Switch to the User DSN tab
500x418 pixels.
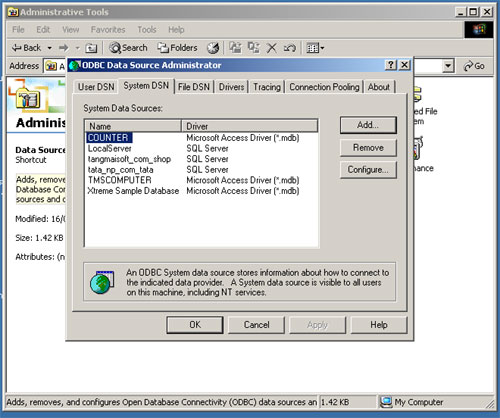pos(96,87)
